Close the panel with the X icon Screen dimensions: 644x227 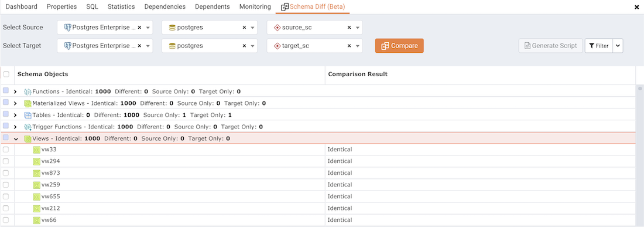[x=636, y=7]
